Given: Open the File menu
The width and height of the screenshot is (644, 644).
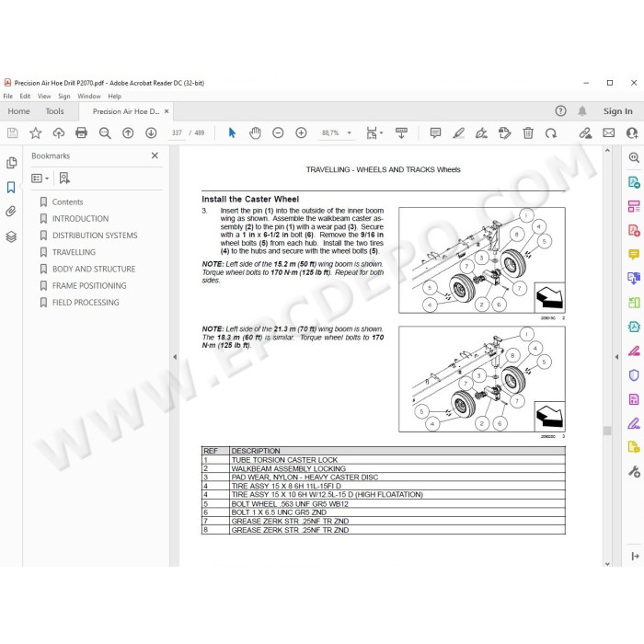Looking at the screenshot, I should (7, 96).
